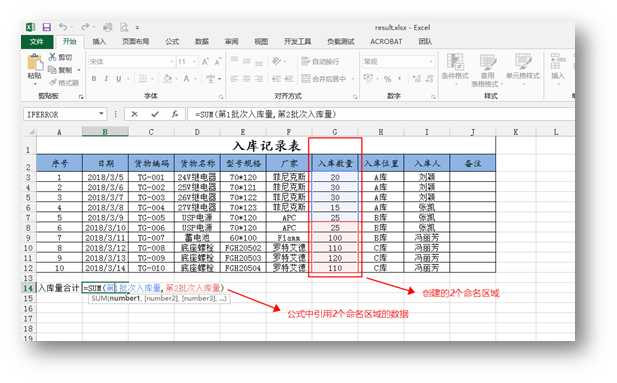617x383 pixels.
Task: Click the Decrease Font Size icon
Action: point(218,61)
